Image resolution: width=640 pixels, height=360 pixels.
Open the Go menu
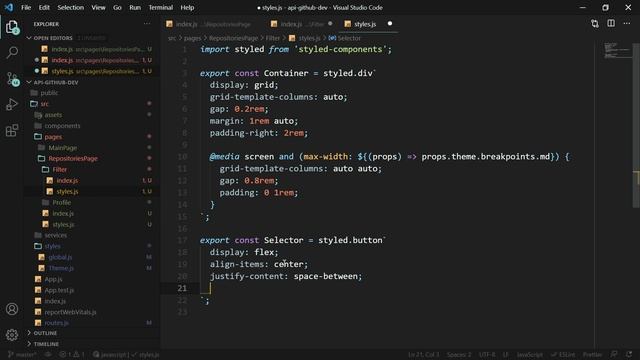tap(117, 7)
